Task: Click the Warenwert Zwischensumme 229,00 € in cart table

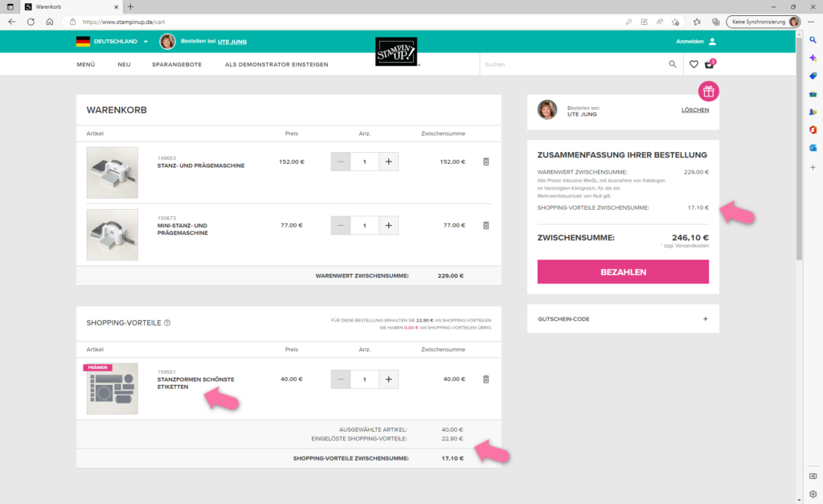Action: click(451, 276)
